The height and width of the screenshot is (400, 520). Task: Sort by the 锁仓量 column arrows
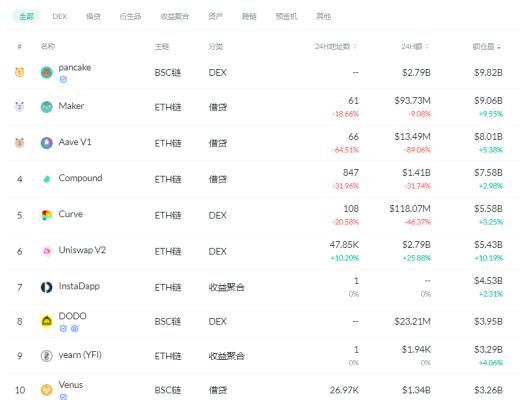coord(499,47)
